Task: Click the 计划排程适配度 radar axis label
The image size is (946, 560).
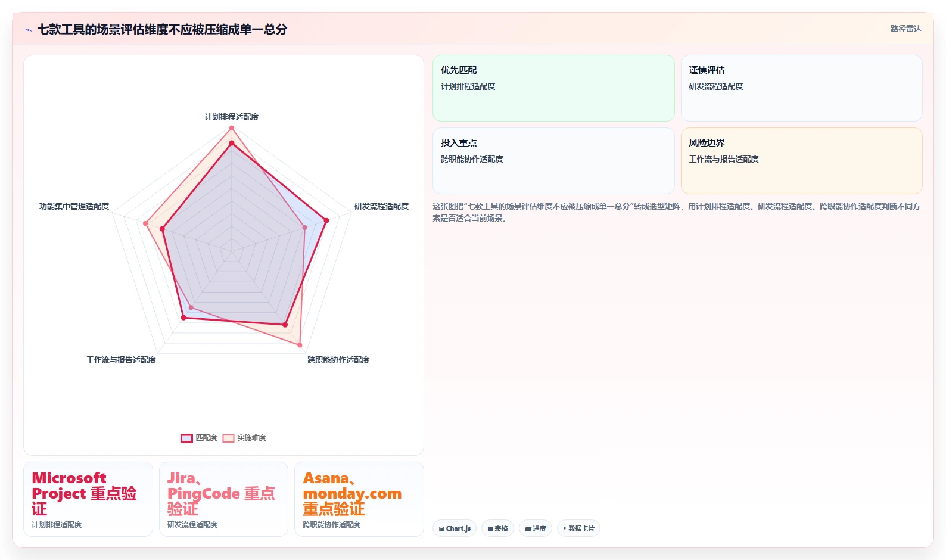Action: [232, 117]
